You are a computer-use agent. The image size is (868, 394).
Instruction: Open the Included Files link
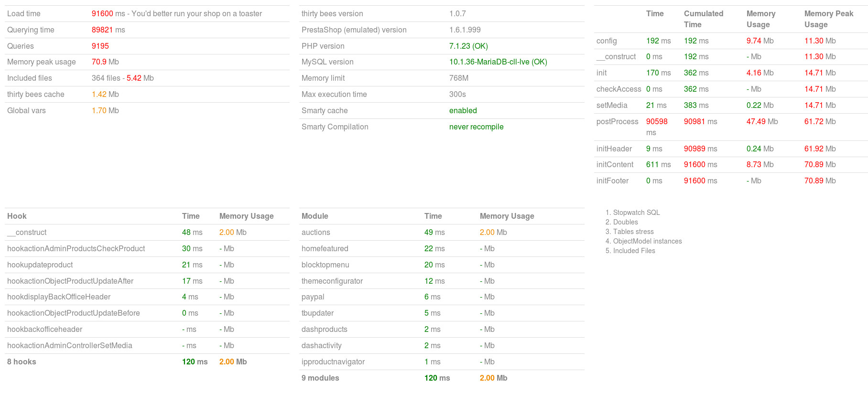click(634, 251)
